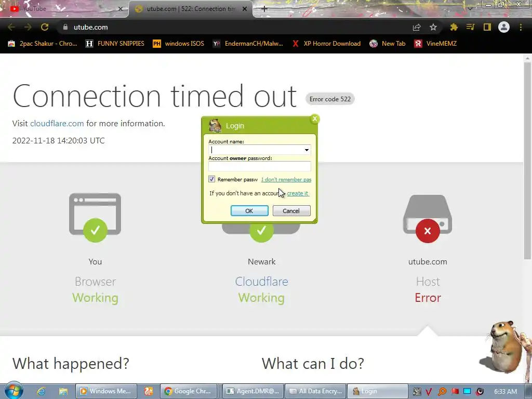Viewport: 532px width, 399px height.
Task: Close the Login dialog with green X
Action: click(x=315, y=119)
